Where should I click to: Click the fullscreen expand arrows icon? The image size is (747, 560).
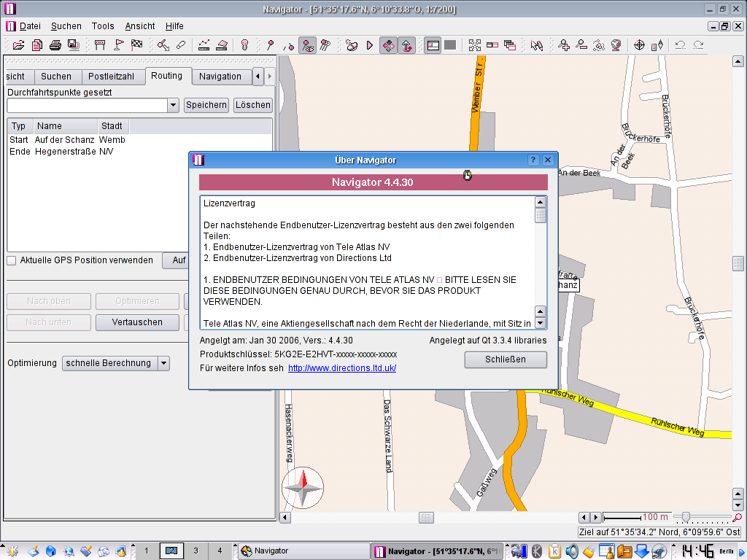475,45
